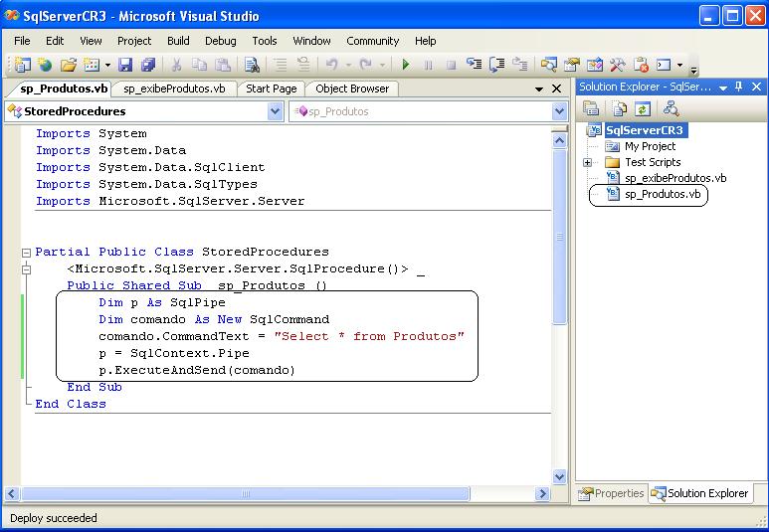Screen dimensions: 769x532
Task: Open toolbar options overflow arrow
Action: coord(693,71)
